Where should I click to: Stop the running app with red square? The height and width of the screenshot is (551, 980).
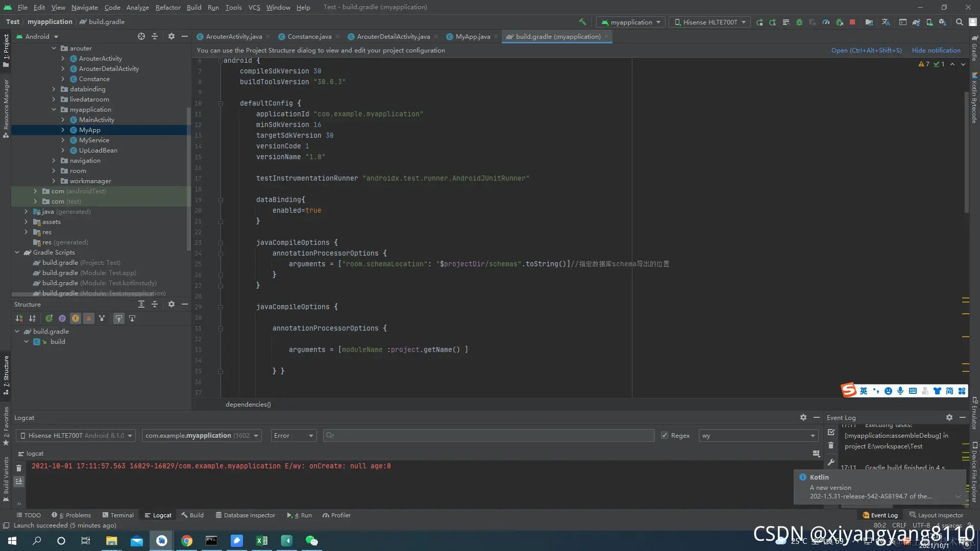(x=852, y=22)
